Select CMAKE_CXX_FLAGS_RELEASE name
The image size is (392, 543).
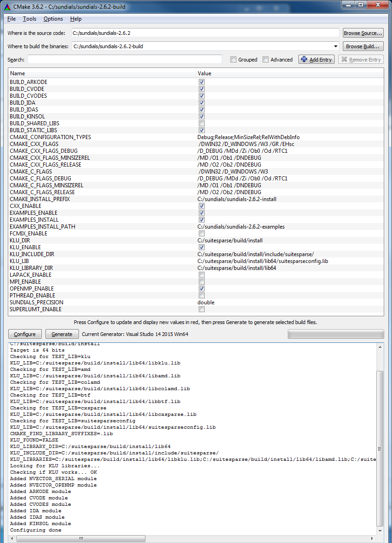(x=45, y=165)
